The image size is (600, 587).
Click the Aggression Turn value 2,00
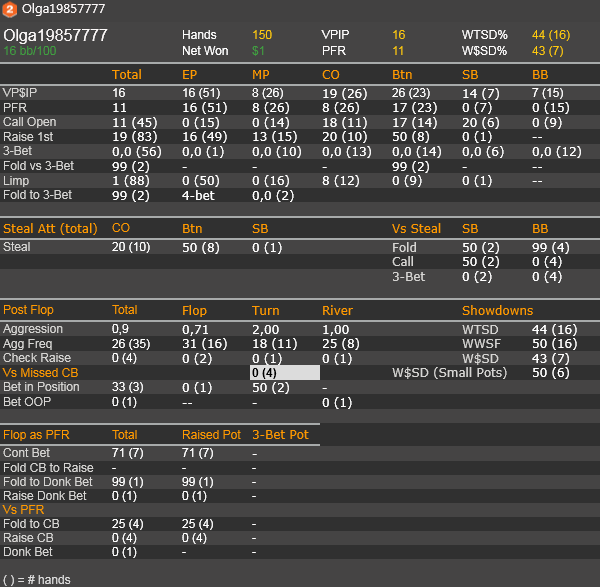(266, 329)
